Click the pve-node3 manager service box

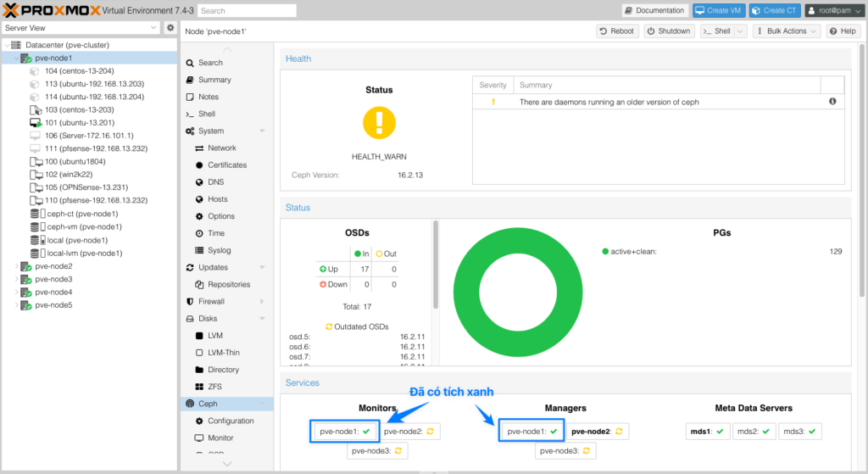point(565,451)
